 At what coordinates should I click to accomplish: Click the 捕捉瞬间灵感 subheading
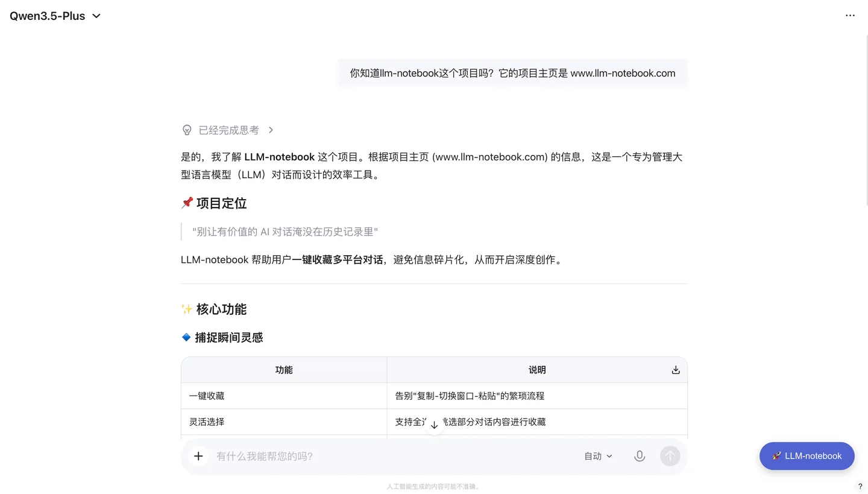click(x=222, y=337)
